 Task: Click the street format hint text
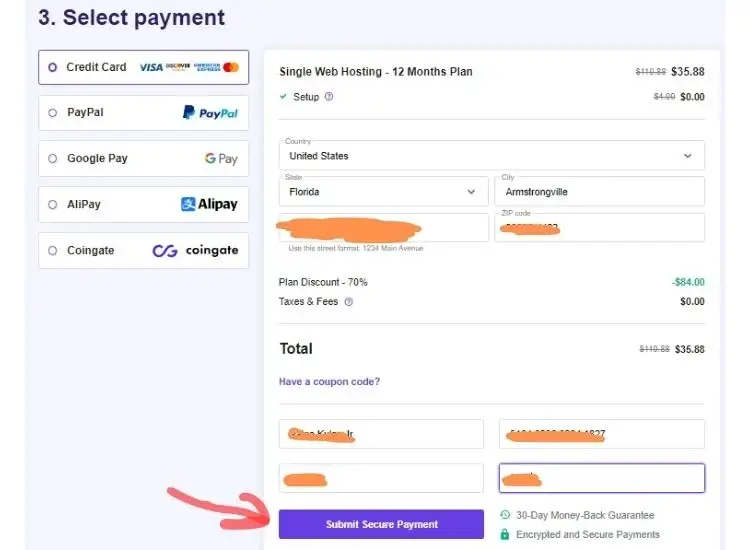tap(356, 248)
